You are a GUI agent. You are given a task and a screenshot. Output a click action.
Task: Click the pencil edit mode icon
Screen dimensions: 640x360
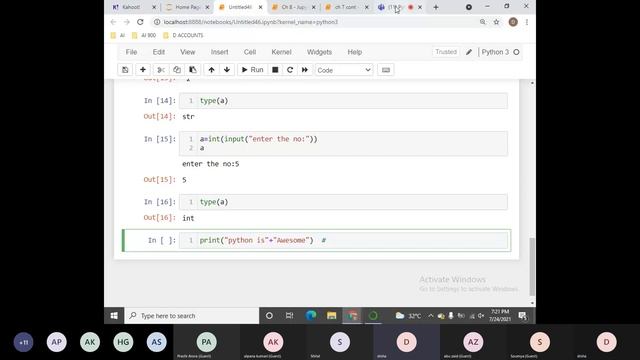(469, 52)
